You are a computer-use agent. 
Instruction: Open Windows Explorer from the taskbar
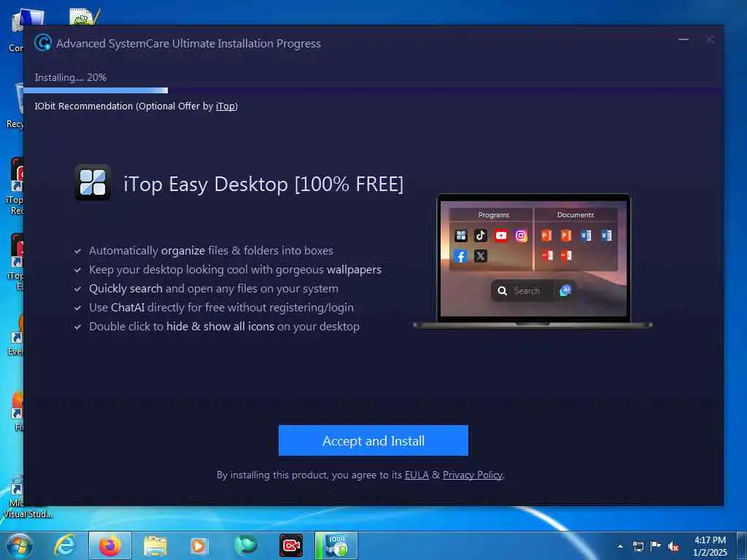155,545
